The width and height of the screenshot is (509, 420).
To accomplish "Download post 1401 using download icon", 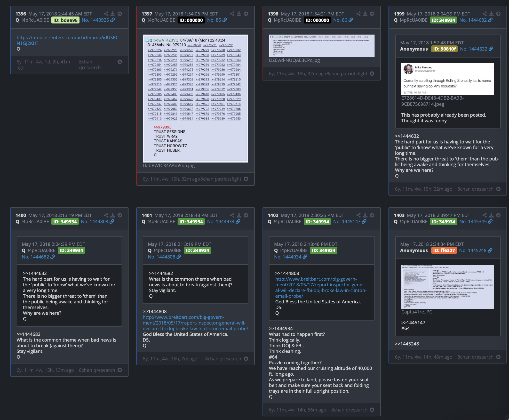I will pos(239,215).
